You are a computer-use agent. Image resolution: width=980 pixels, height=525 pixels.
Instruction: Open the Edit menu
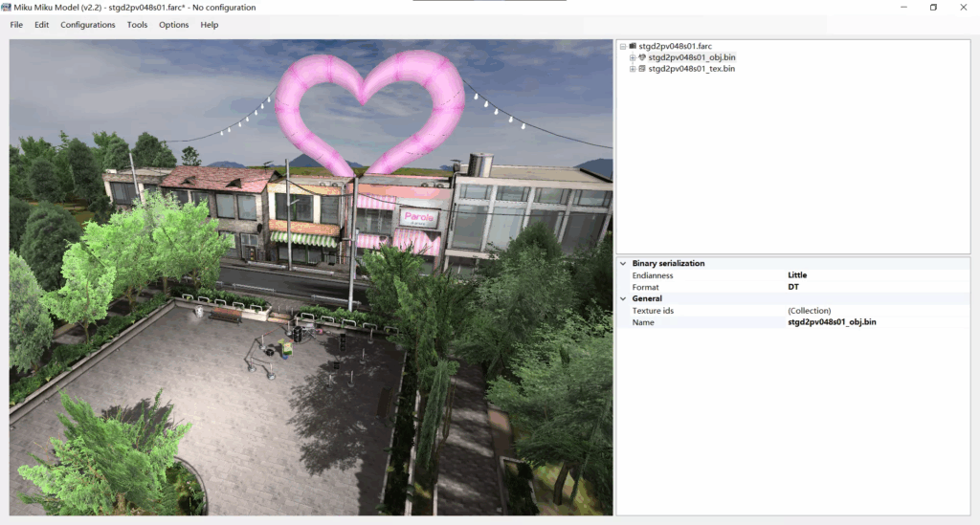pos(41,25)
